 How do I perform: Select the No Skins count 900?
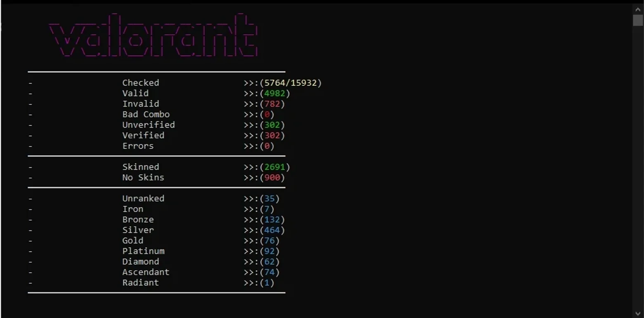pyautogui.click(x=272, y=178)
